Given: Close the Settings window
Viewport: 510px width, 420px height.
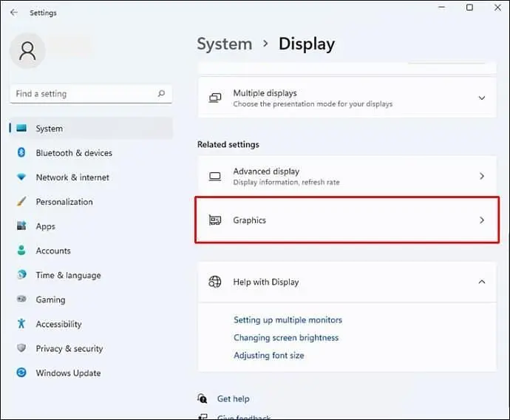Looking at the screenshot, I should click(x=497, y=7).
